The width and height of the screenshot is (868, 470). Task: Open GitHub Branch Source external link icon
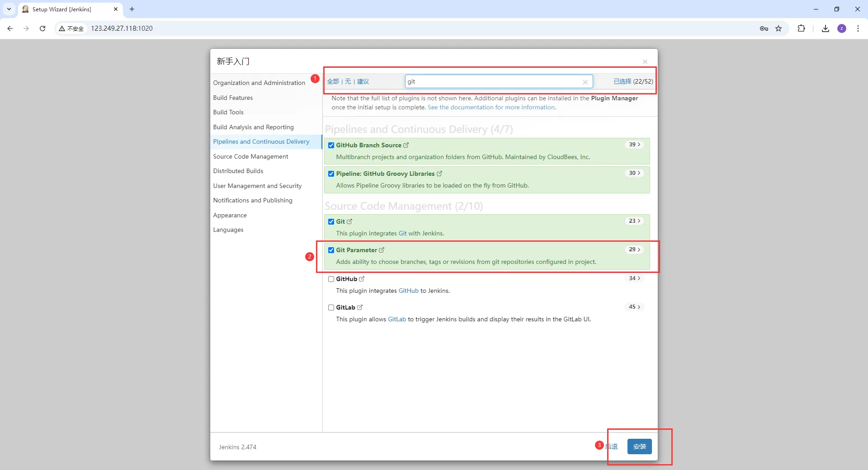[406, 145]
